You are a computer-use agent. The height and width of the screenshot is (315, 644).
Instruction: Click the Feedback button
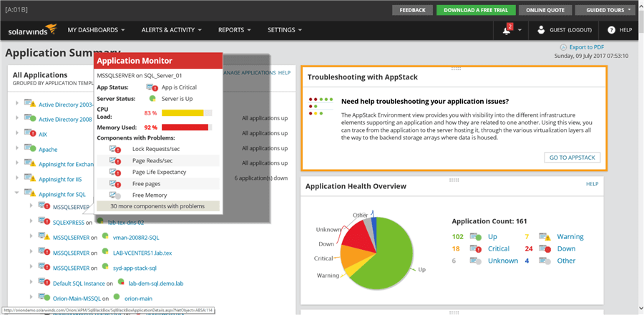coord(412,10)
